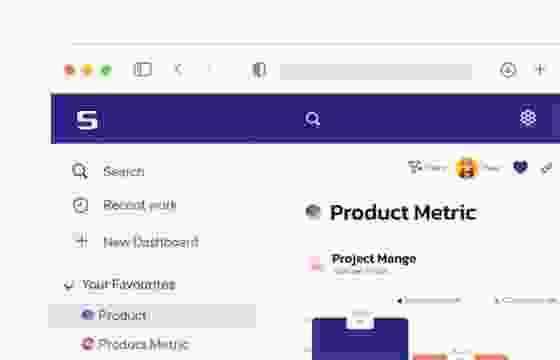Open the workflow icon left of avatar
This screenshot has height=360, width=560.
(x=415, y=166)
